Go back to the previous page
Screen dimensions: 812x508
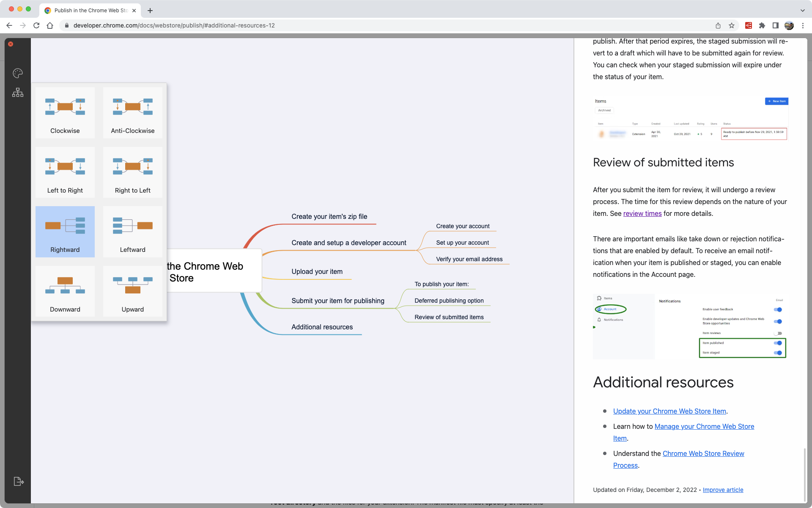(9, 25)
